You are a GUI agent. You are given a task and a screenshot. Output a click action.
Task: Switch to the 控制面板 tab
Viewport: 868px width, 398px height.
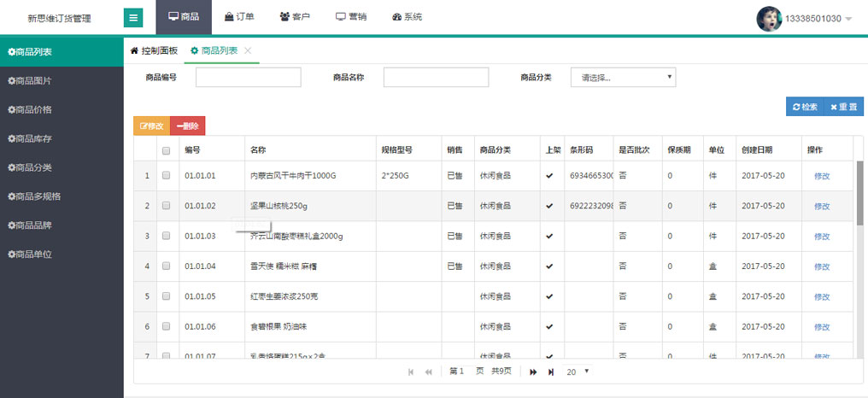point(154,51)
